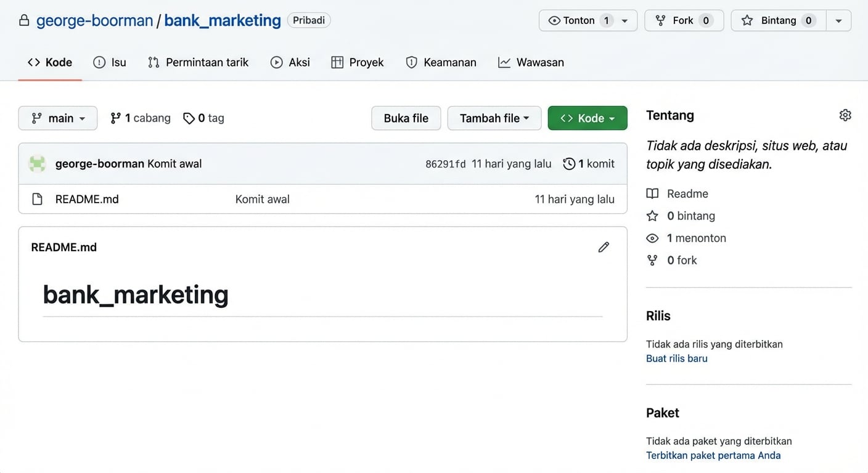
Task: Click the Tentang sidebar heading
Action: [x=670, y=115]
